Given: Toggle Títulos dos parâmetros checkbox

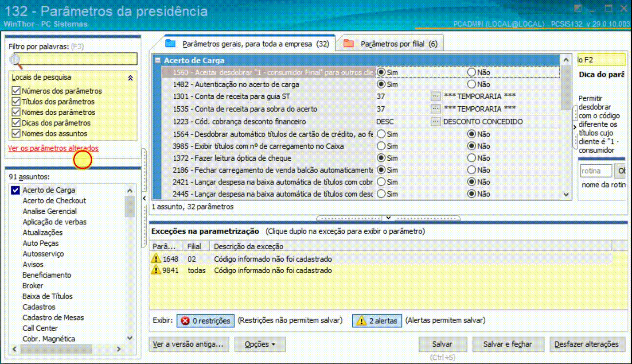Looking at the screenshot, I should tap(16, 101).
